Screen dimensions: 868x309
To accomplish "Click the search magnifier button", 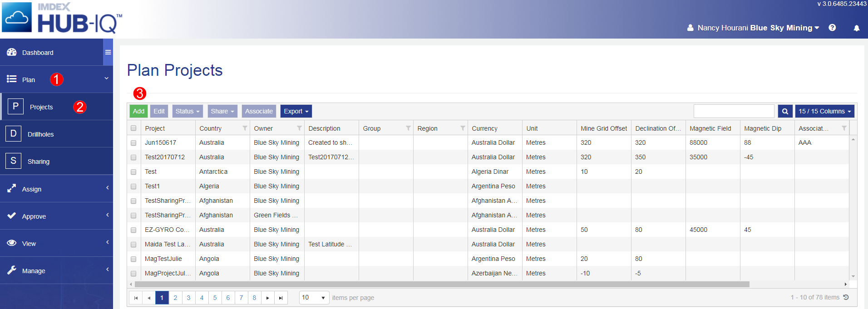I will click(x=785, y=111).
